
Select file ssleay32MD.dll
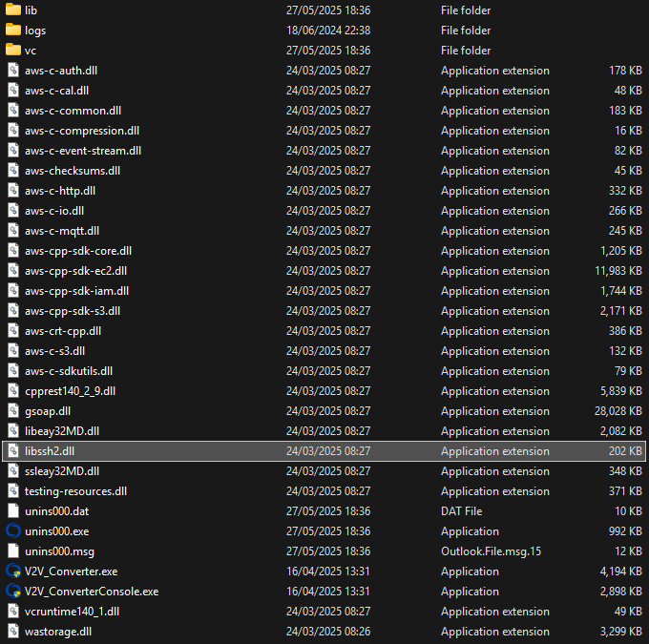tap(62, 471)
